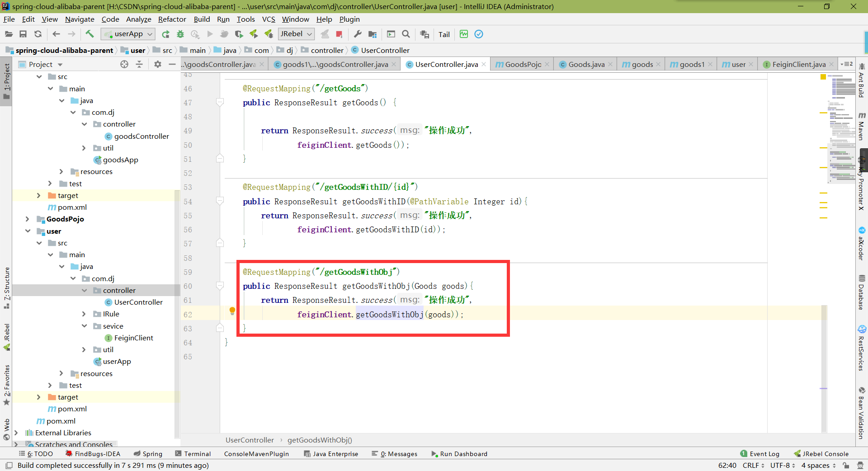This screenshot has width=868, height=471.
Task: Click the Synchronize refresh icon
Action: (x=38, y=34)
